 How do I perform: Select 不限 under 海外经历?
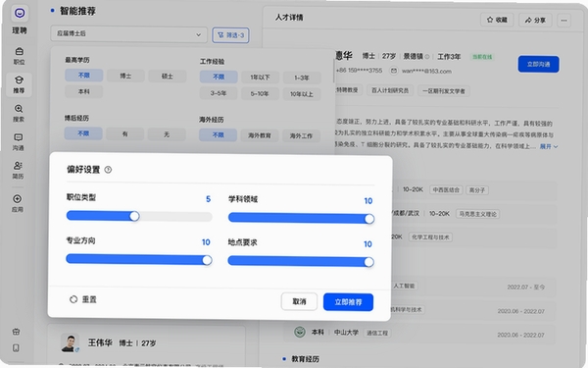pos(218,134)
